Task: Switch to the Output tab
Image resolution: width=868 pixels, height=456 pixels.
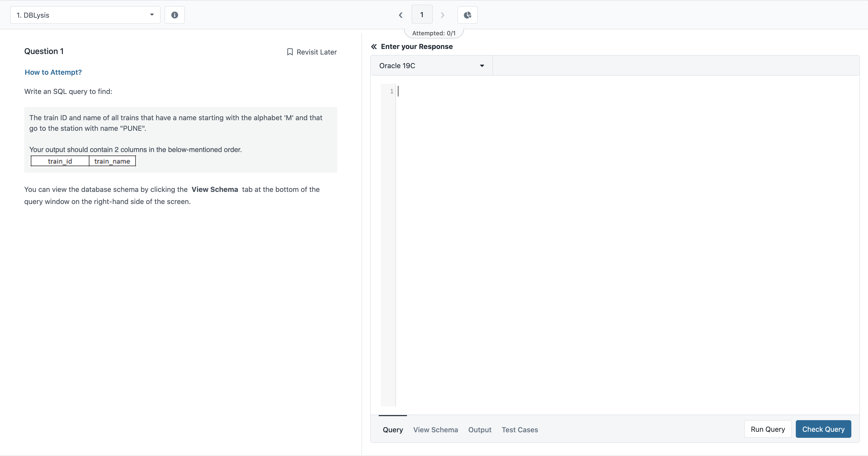Action: (x=480, y=430)
